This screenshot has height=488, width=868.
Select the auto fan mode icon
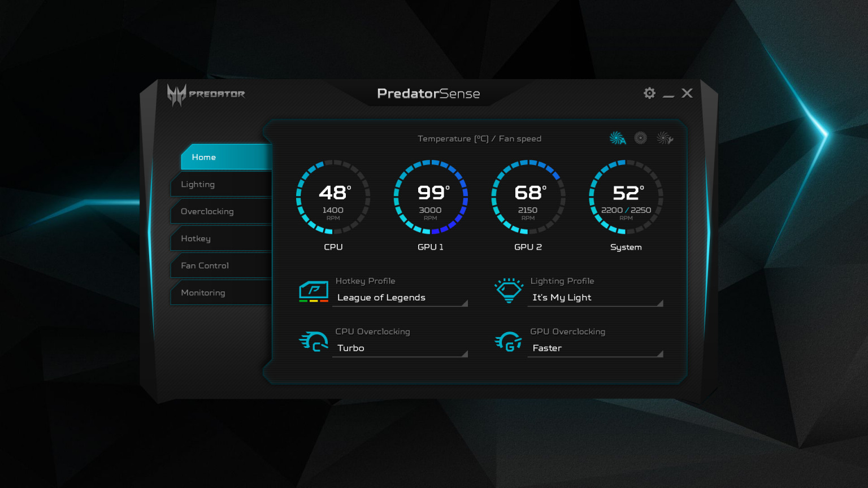click(618, 138)
